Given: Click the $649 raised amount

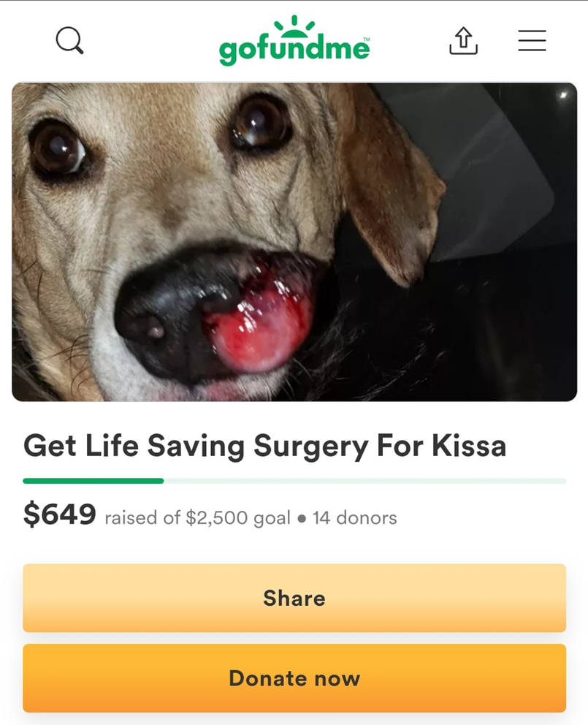Looking at the screenshot, I should point(60,515).
